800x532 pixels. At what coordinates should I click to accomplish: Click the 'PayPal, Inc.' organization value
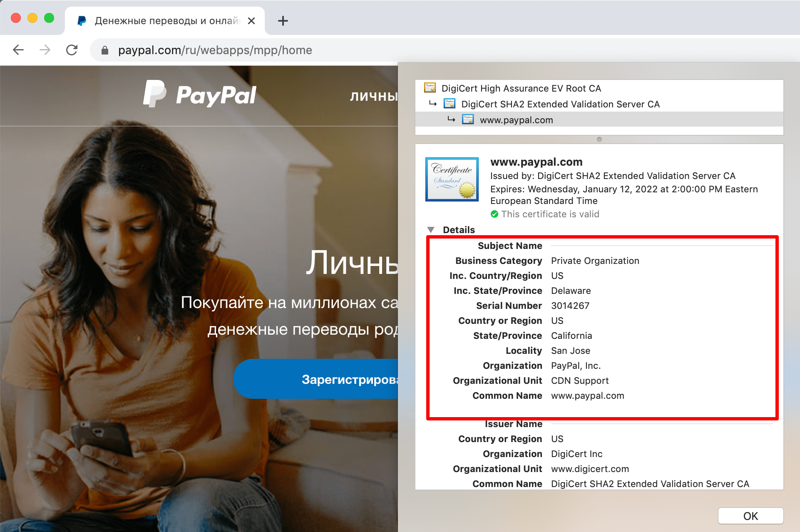pyautogui.click(x=576, y=365)
